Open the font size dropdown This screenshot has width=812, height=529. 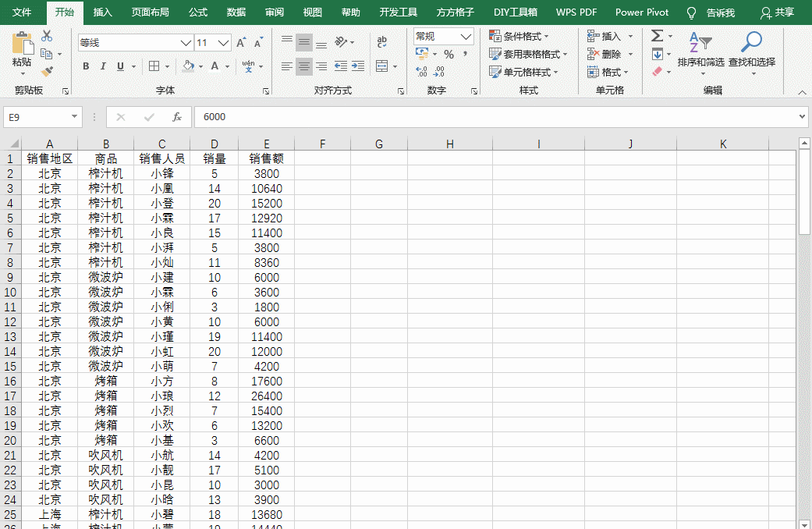224,43
